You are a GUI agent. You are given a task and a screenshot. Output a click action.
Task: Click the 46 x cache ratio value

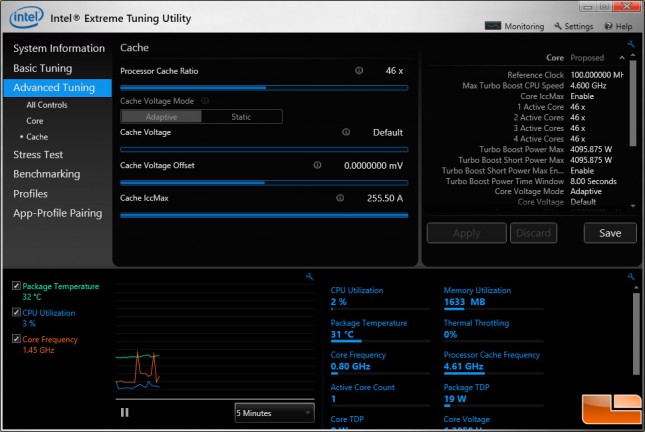tap(394, 71)
